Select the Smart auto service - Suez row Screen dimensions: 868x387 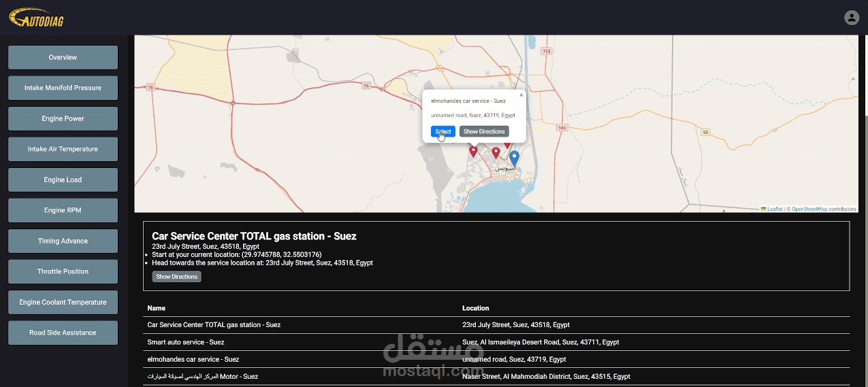496,342
